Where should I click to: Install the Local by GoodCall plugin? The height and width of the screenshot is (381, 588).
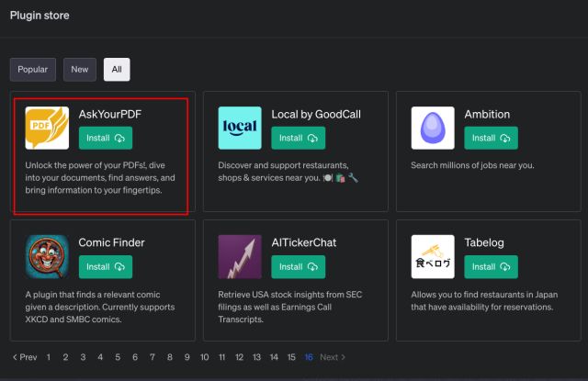coord(298,138)
